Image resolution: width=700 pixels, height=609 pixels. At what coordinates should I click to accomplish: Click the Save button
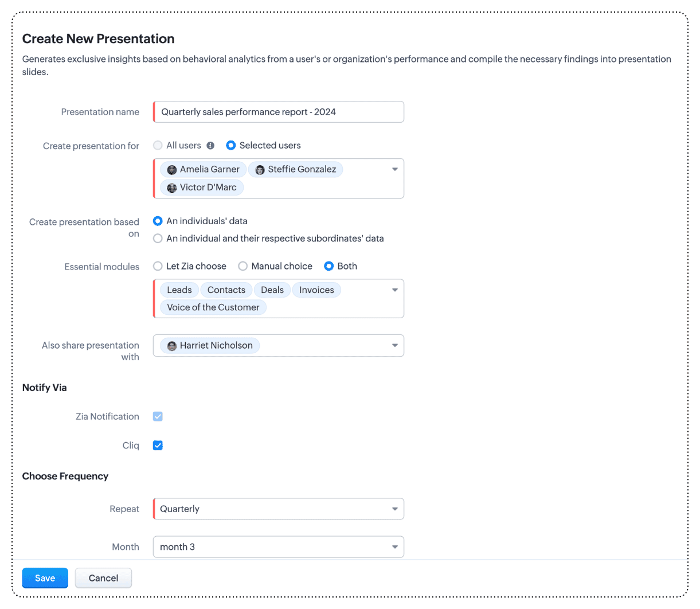45,578
